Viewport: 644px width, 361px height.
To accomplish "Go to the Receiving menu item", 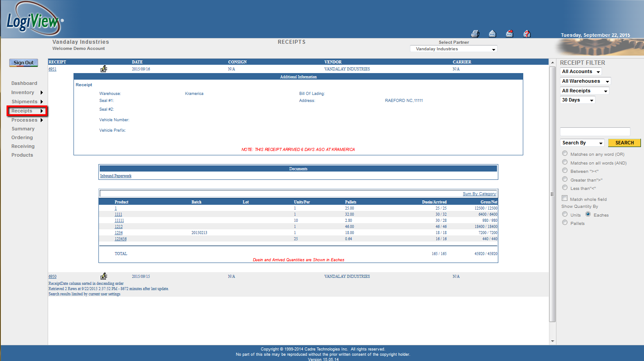I will 23,146.
